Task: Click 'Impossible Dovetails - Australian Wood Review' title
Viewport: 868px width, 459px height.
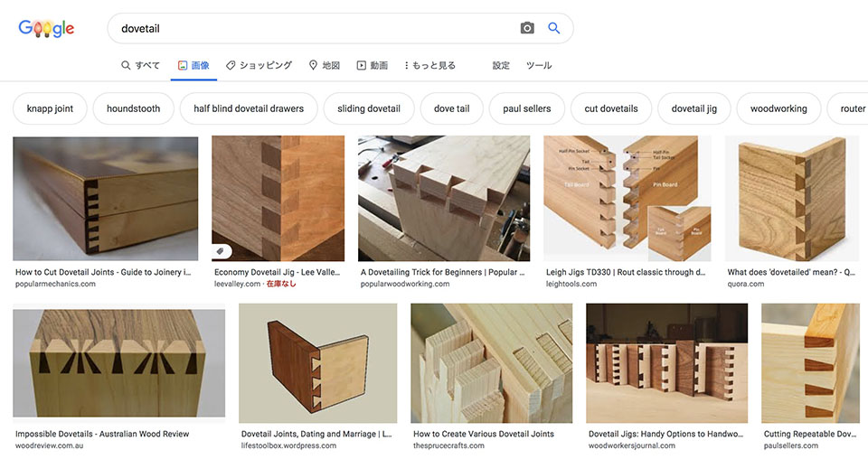Action: tap(102, 434)
